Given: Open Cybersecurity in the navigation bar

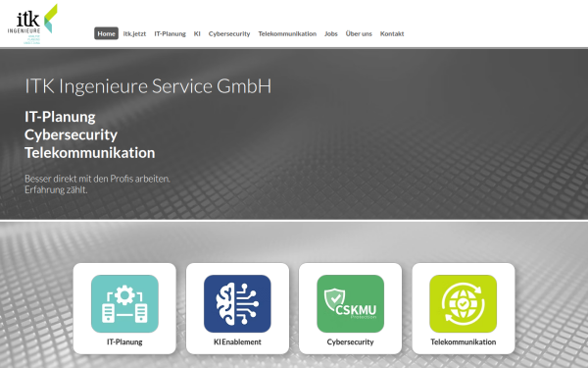Looking at the screenshot, I should [229, 33].
